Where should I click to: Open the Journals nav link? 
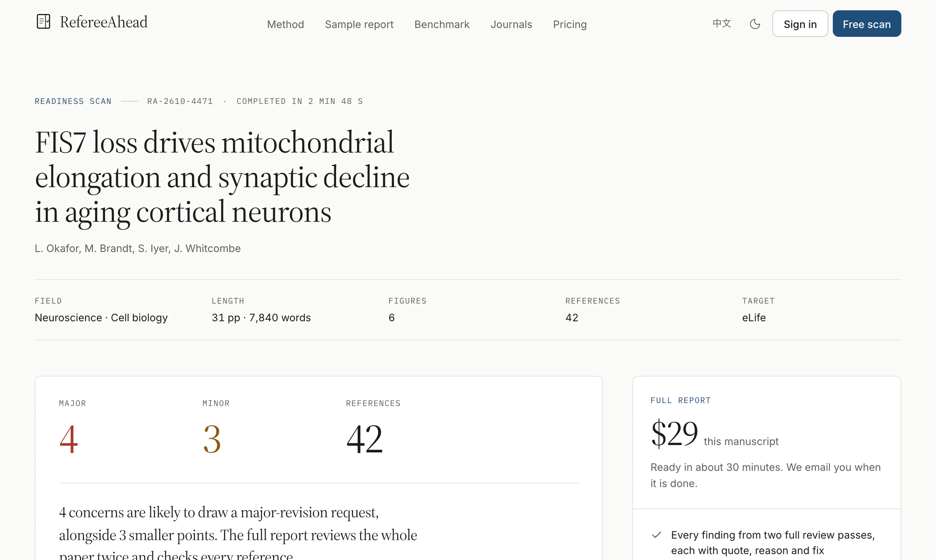point(511,24)
